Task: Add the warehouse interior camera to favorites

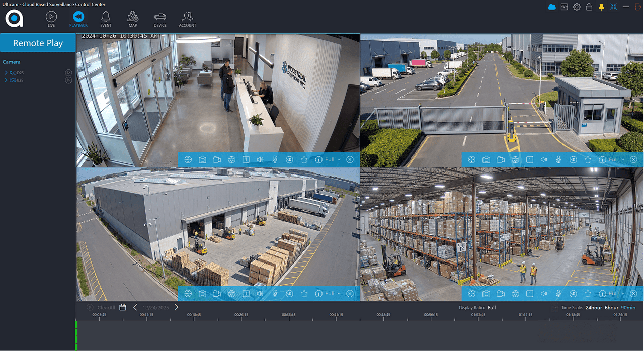Action: [588, 293]
